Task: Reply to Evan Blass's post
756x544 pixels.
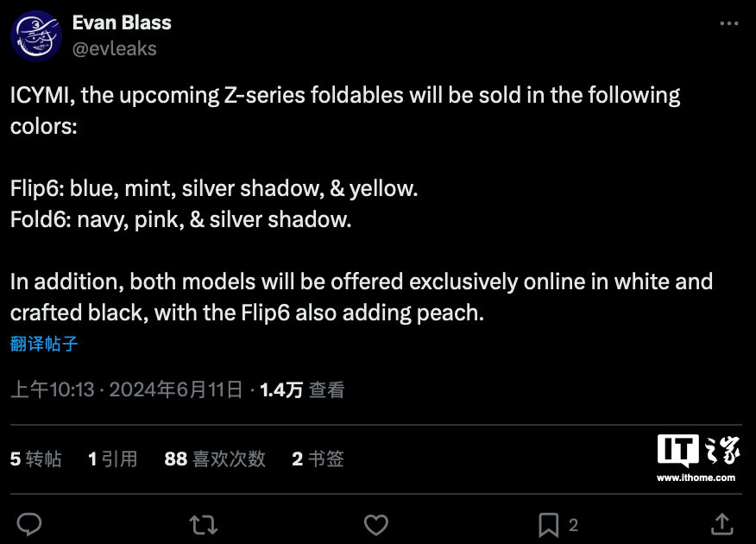Action: point(30,523)
